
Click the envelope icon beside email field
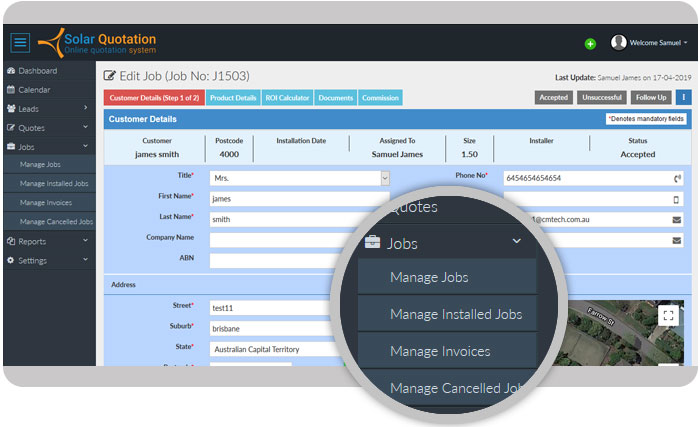click(x=677, y=219)
